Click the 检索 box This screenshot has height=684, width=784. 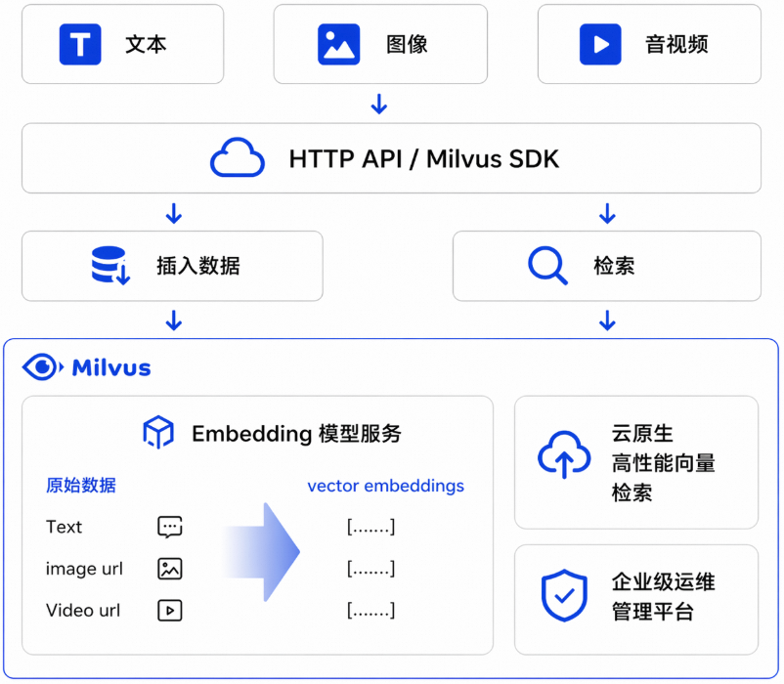coord(607,266)
